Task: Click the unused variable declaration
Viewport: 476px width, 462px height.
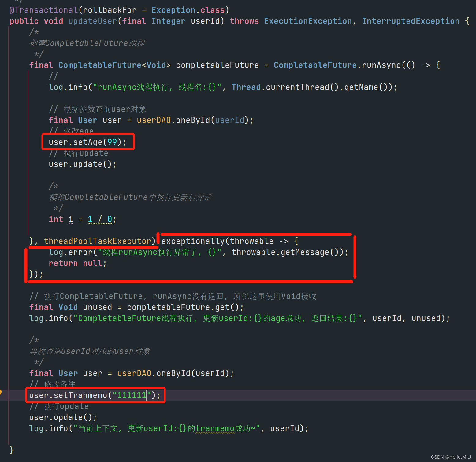Action: tap(97, 307)
